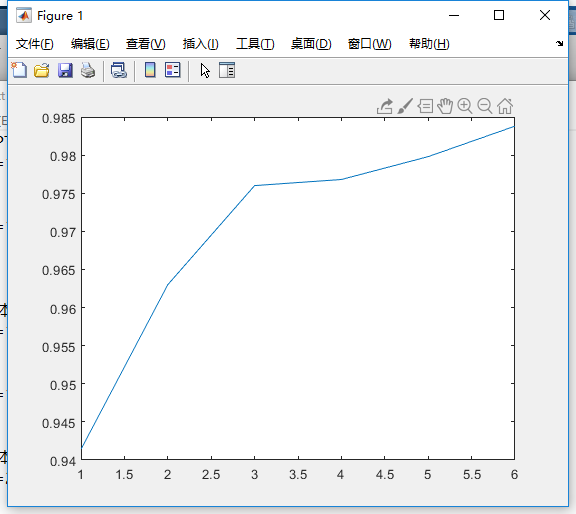Open file using folder icon

click(42, 70)
